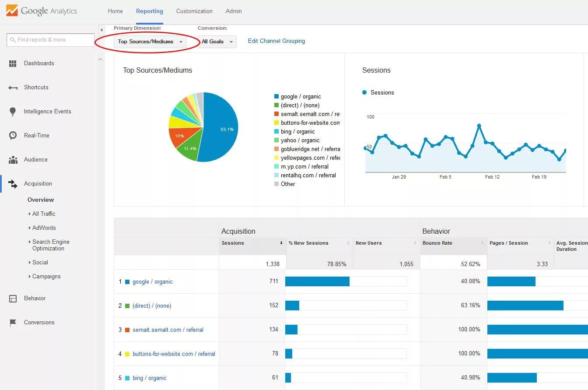Open the bing / organic source link
588x390 pixels.
click(150, 378)
